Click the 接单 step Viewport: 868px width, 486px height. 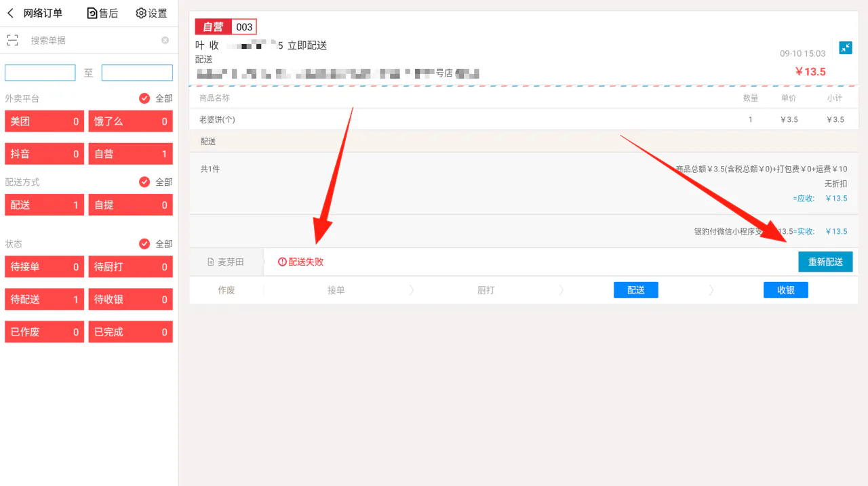point(336,290)
